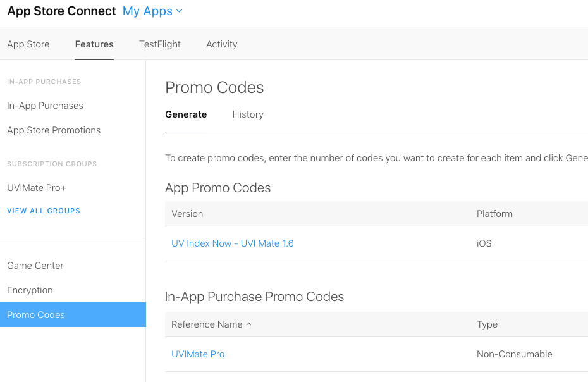Toggle the Reference Name sort arrow
Screen dimensions: 588x382
pos(248,324)
